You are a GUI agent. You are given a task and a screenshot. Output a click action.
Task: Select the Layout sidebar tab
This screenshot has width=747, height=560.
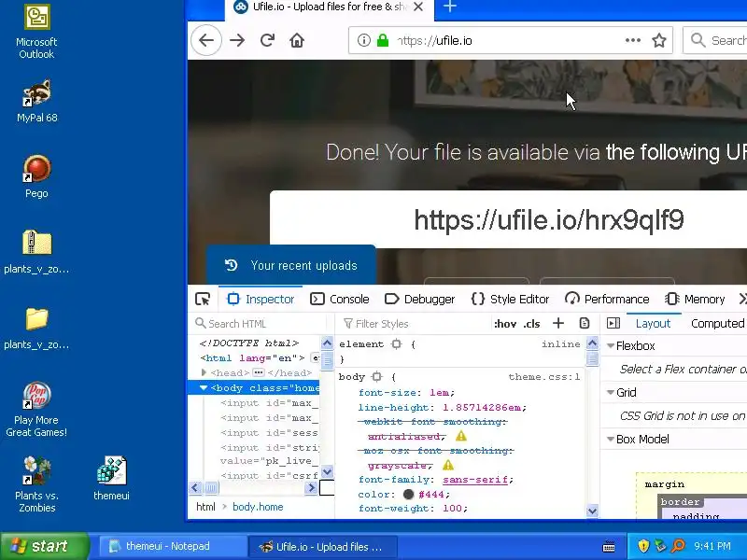click(x=653, y=323)
